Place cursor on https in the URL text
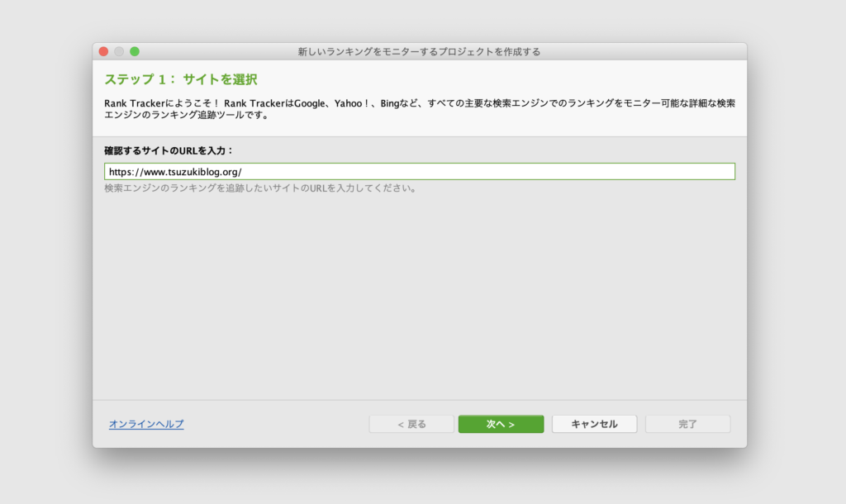This screenshot has width=846, height=504. 119,172
